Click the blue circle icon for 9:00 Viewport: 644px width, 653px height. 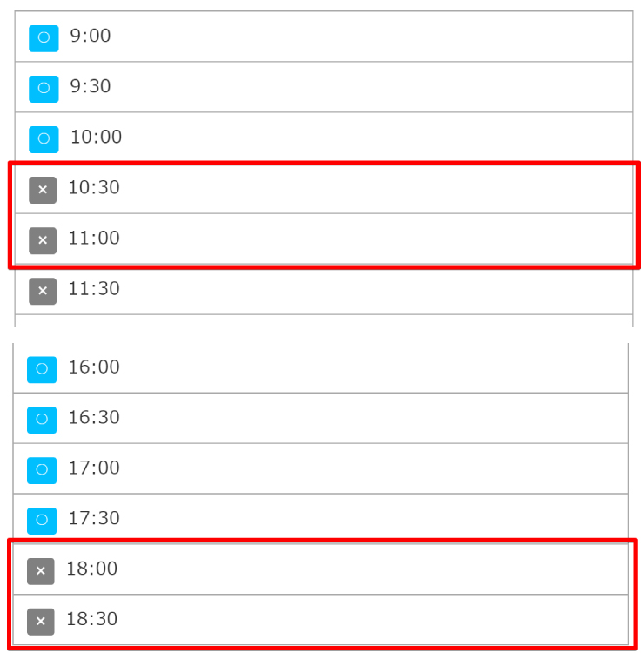coord(44,38)
